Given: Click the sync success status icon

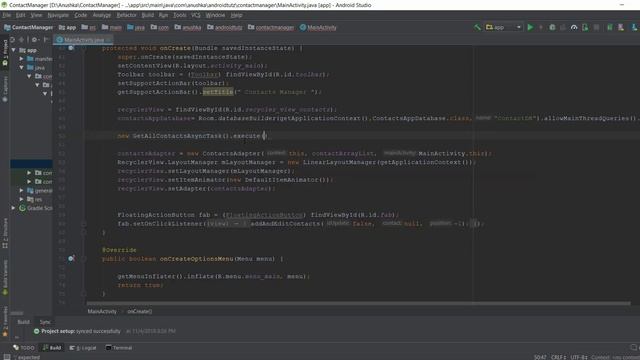Looking at the screenshot, I should pos(36,331).
